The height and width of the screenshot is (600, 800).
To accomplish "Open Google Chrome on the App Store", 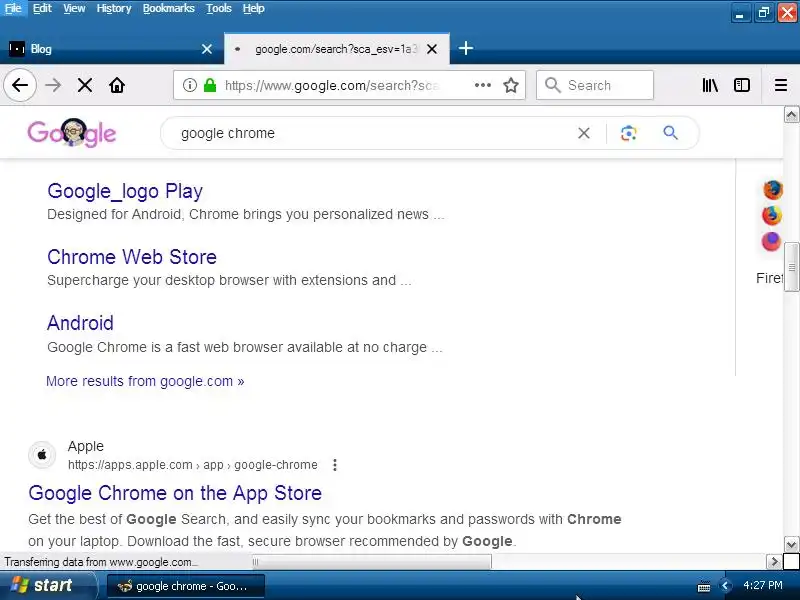I will 175,493.
